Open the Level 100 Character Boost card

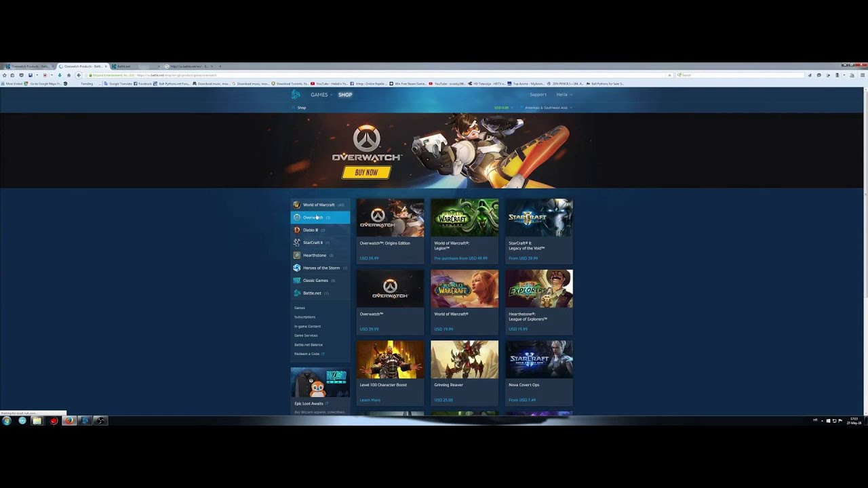coord(390,372)
